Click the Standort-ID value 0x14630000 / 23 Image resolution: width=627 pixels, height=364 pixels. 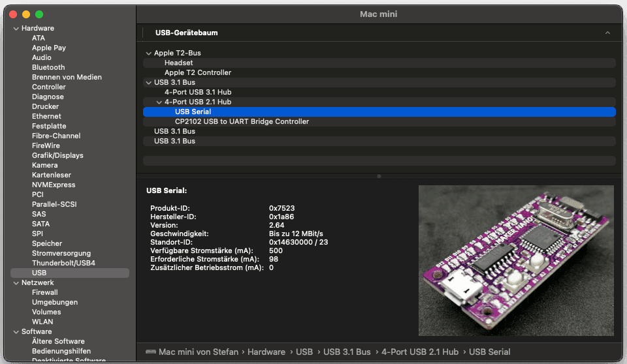[298, 242]
